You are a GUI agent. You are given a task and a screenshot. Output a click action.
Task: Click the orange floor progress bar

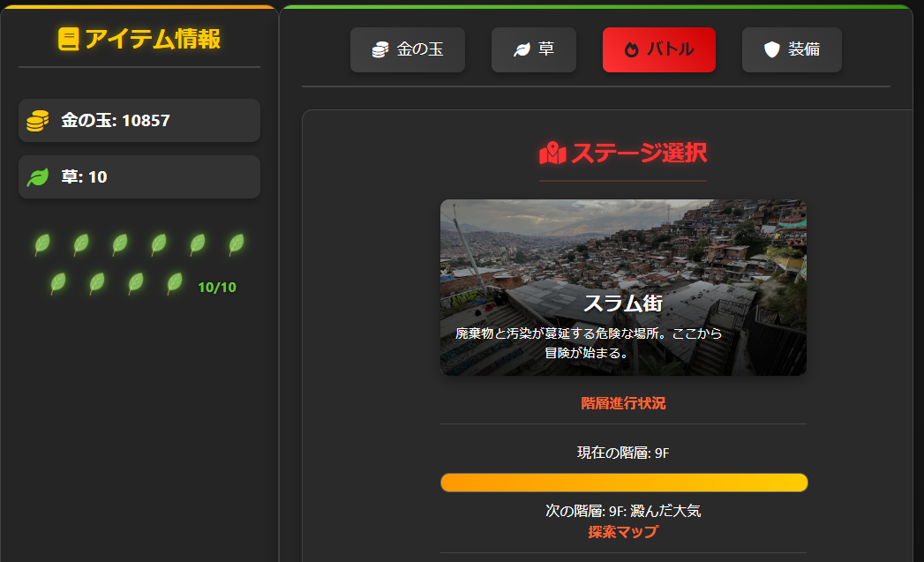click(x=624, y=483)
